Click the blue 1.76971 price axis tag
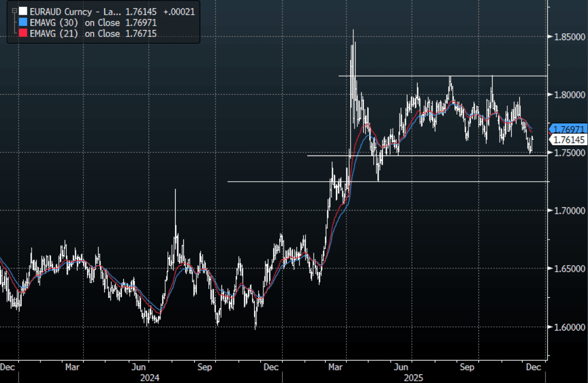This screenshot has height=383, width=588. (569, 129)
